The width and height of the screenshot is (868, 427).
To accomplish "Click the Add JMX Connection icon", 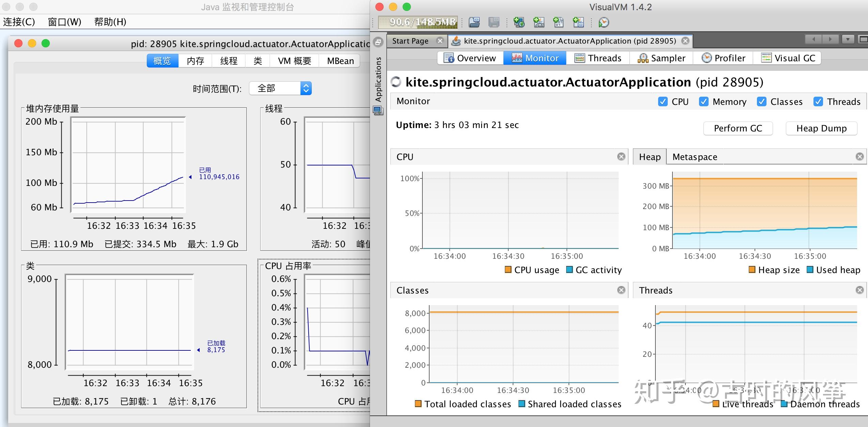I will pyautogui.click(x=539, y=22).
